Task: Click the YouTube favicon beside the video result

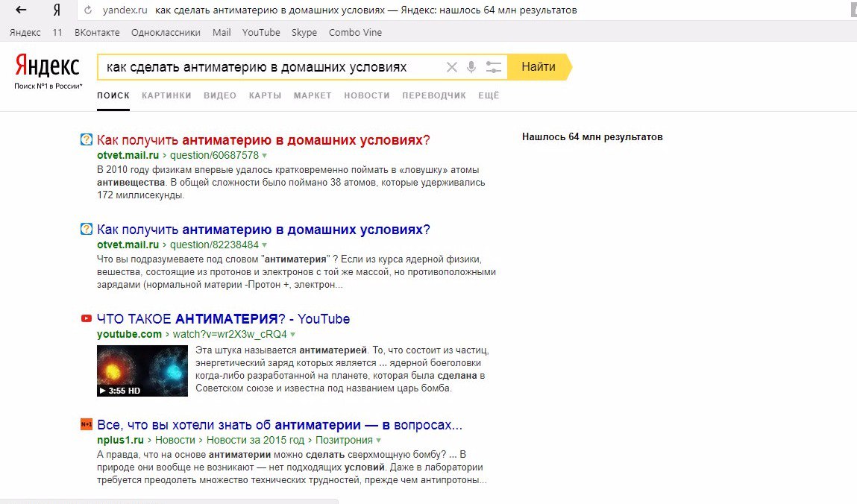Action: tap(87, 319)
